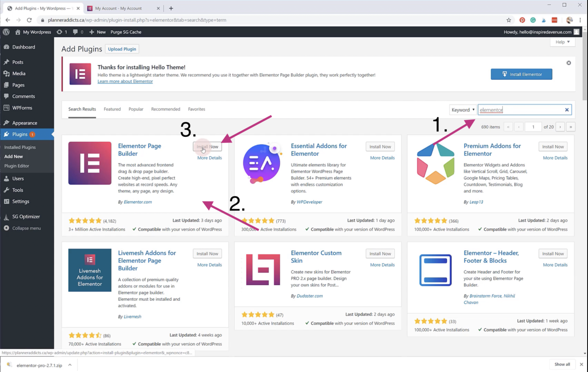The image size is (588, 372).
Task: Dismiss the Hello Theme notice
Action: point(568,63)
